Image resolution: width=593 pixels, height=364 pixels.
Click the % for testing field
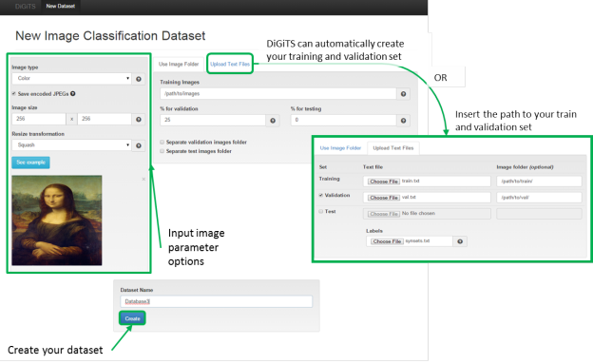[343, 120]
